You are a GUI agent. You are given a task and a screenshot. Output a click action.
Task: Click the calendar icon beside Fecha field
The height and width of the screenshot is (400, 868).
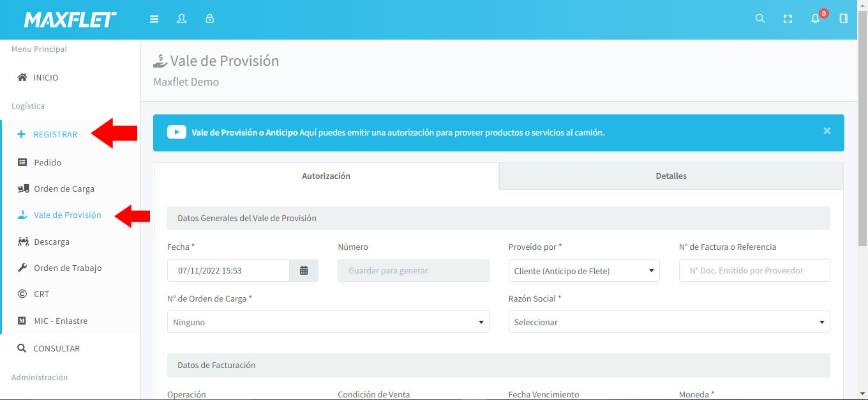(x=304, y=271)
